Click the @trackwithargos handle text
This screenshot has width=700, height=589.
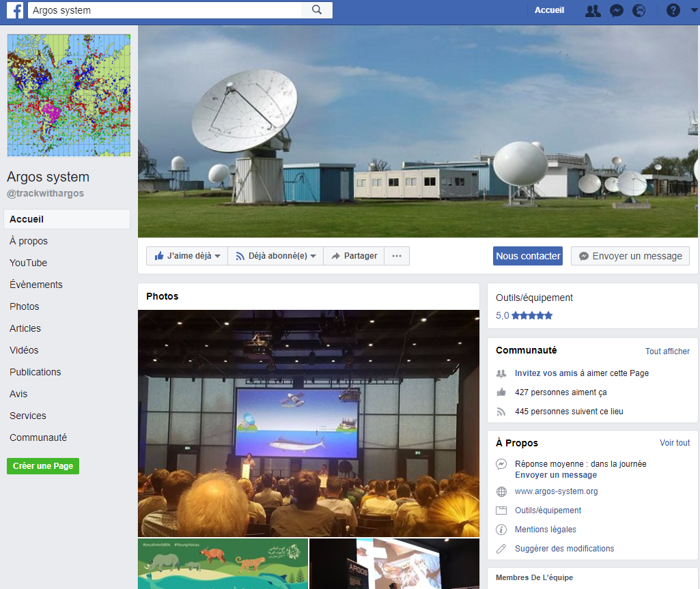[x=45, y=193]
